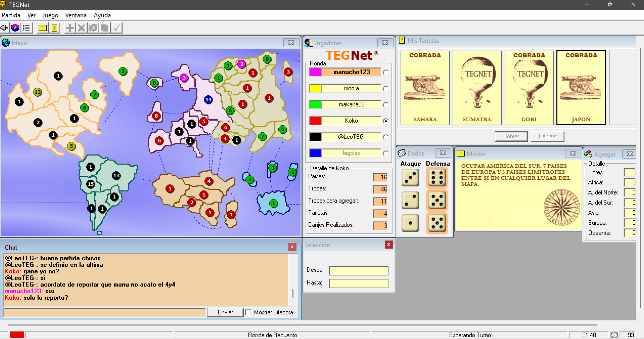Open the Partida menu
This screenshot has height=339, width=644.
pyautogui.click(x=11, y=15)
